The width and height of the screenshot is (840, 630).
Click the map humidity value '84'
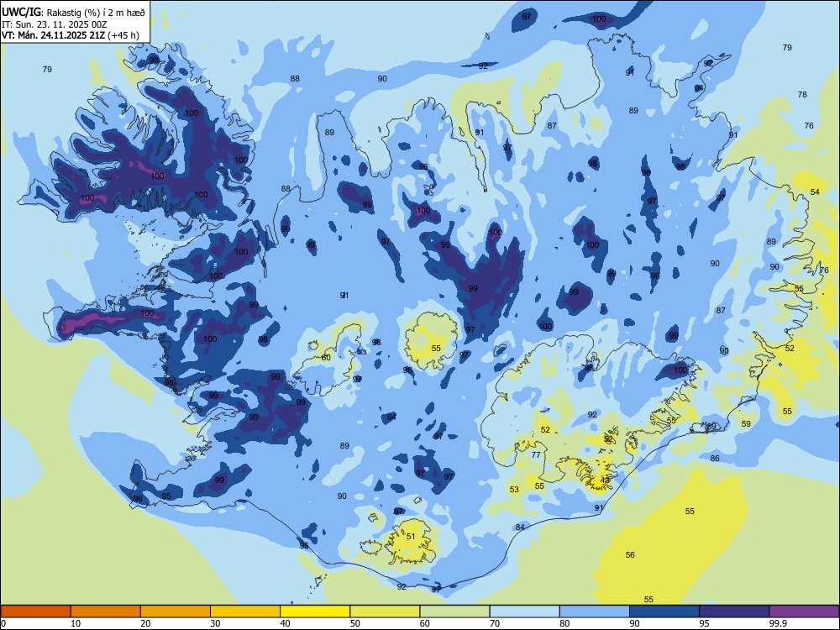tap(520, 528)
